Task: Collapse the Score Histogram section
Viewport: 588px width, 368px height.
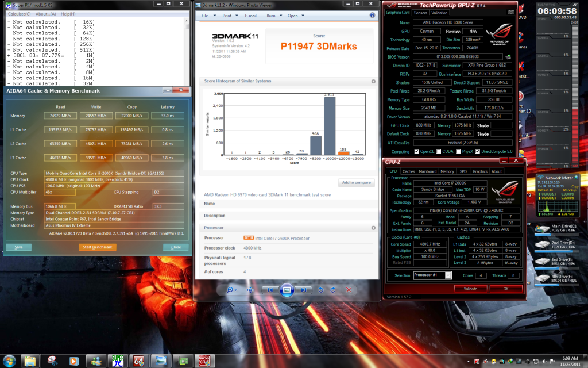Action: (373, 81)
